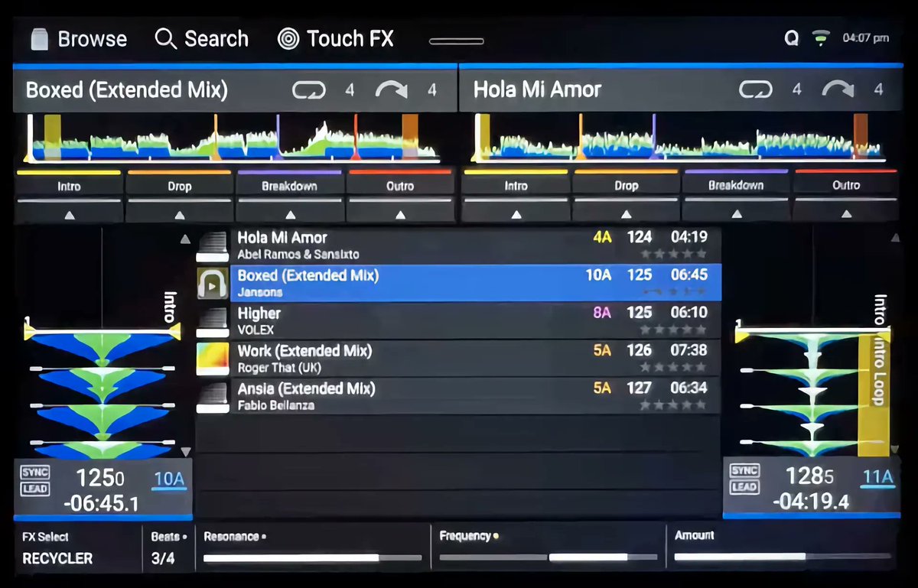The height and width of the screenshot is (588, 918).
Task: Select the Ansia (Extended Mix) track title
Action: (x=306, y=388)
